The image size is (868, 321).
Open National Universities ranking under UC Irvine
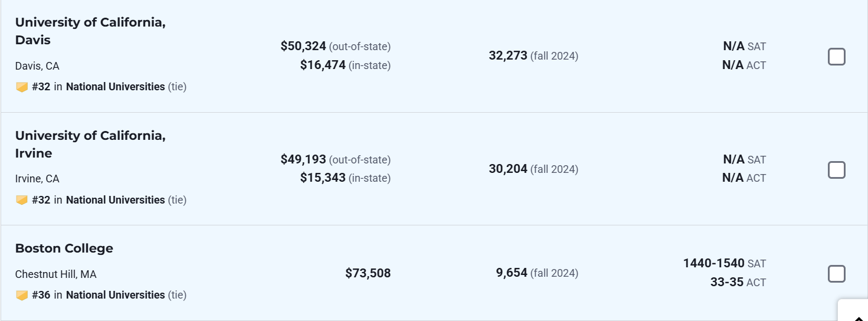pos(115,200)
